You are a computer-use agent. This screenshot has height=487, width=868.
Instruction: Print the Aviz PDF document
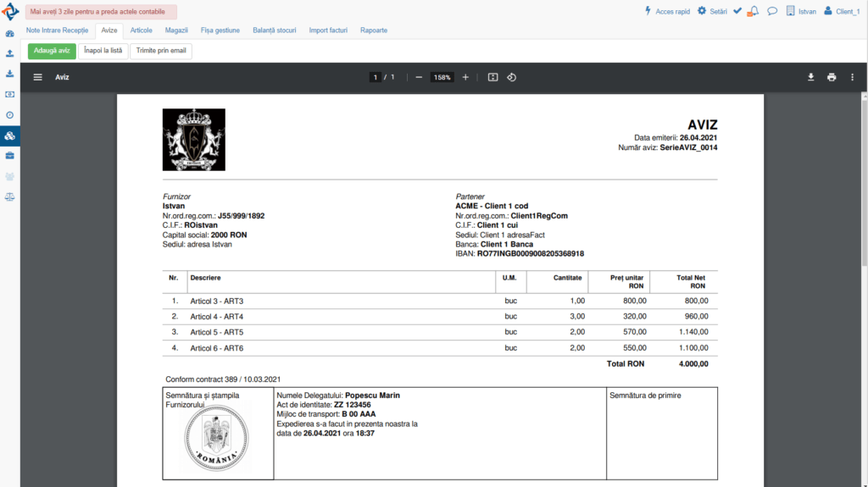(x=832, y=77)
